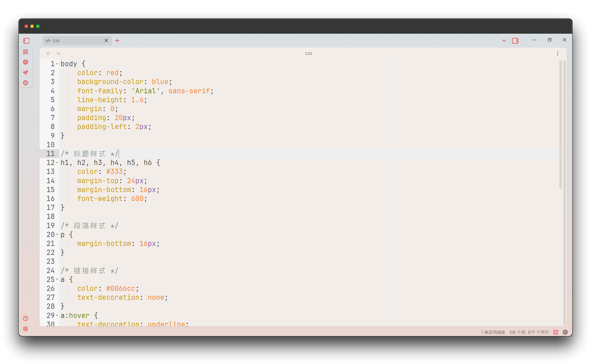This screenshot has width=591, height=364.
Task: Click the smiley face ribbon icon
Action: coord(26,83)
